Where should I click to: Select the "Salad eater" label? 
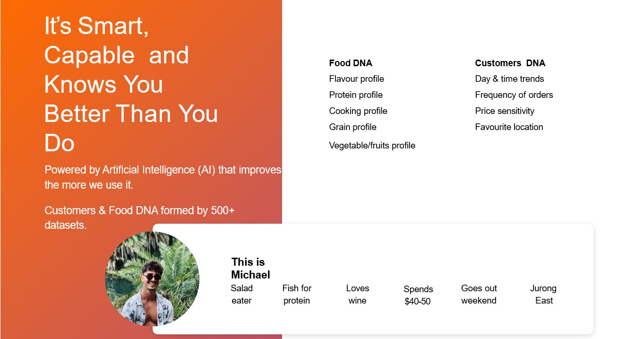(x=241, y=295)
